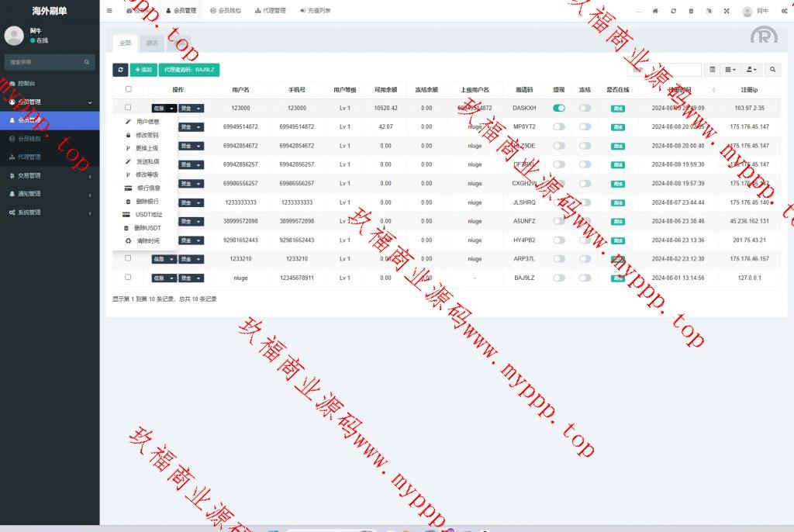Open the 资金 dropdown for user 123000
This screenshot has width=794, height=532.
point(191,109)
